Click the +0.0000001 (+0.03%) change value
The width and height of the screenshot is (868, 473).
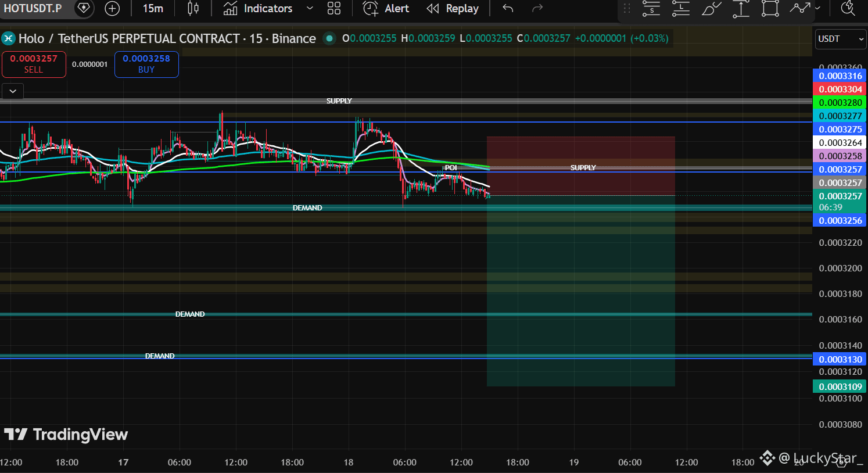click(622, 39)
